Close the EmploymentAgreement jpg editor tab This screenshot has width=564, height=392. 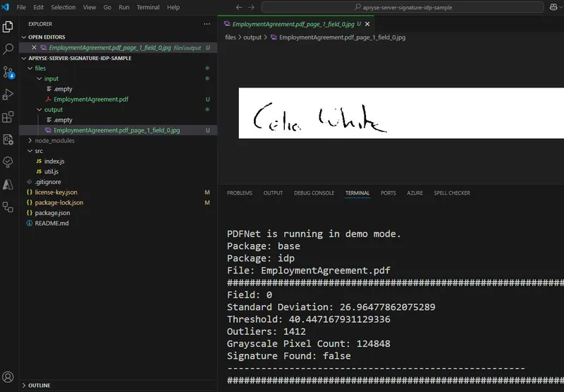tap(367, 24)
